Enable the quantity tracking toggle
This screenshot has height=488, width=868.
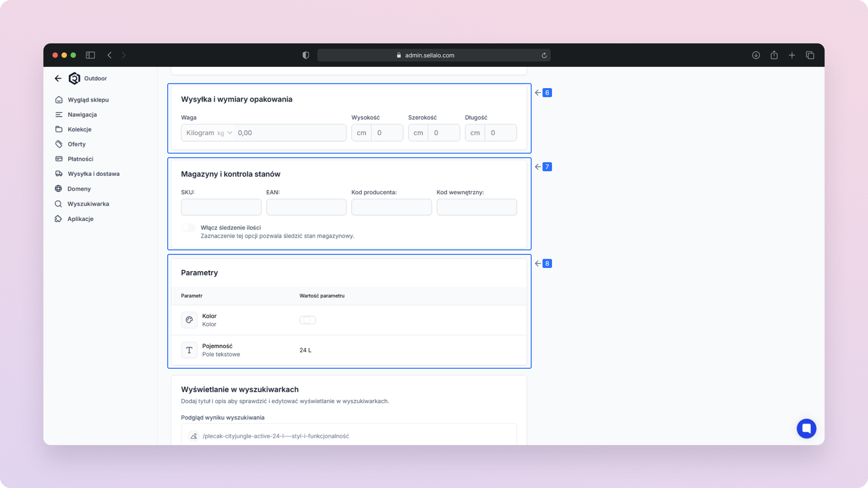(x=189, y=228)
